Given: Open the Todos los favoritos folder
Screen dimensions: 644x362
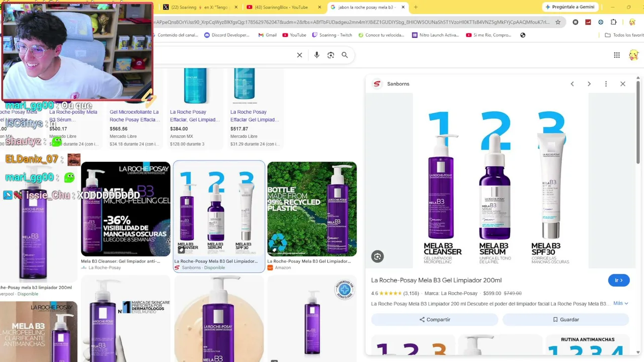Looking at the screenshot, I should tap(624, 35).
